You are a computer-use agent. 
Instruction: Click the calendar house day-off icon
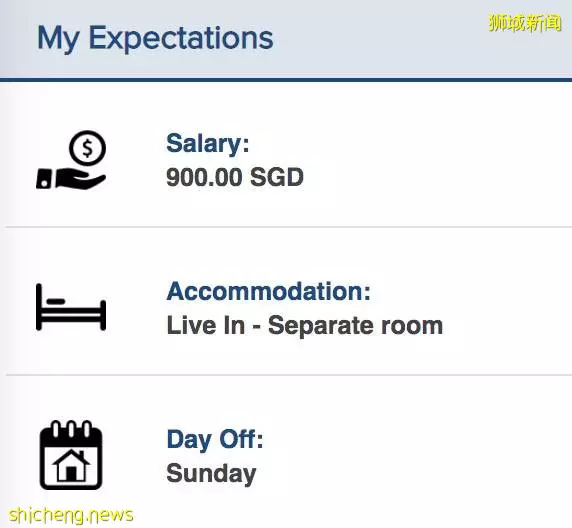pyautogui.click(x=71, y=455)
